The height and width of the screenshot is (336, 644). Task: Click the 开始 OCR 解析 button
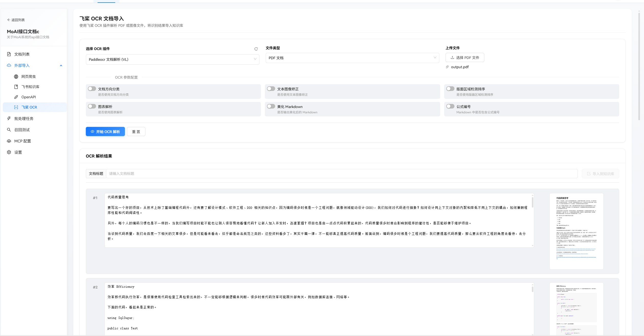(105, 132)
